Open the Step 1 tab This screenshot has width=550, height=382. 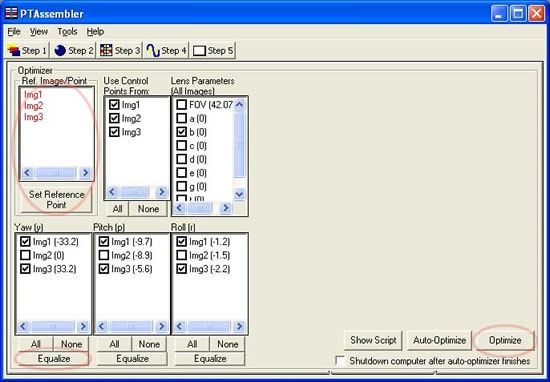28,51
